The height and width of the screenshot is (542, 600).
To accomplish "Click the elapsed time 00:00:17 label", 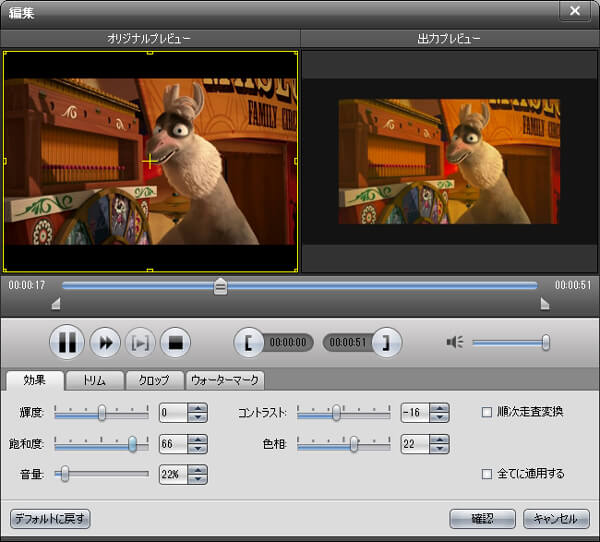I will click(27, 285).
